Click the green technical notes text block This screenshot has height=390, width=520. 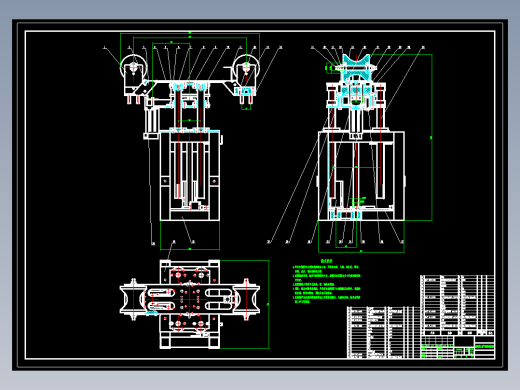tap(327, 282)
